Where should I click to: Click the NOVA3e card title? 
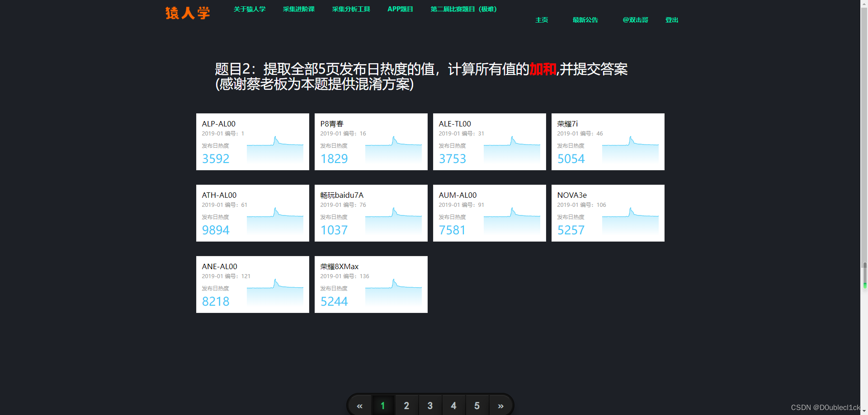pos(572,195)
